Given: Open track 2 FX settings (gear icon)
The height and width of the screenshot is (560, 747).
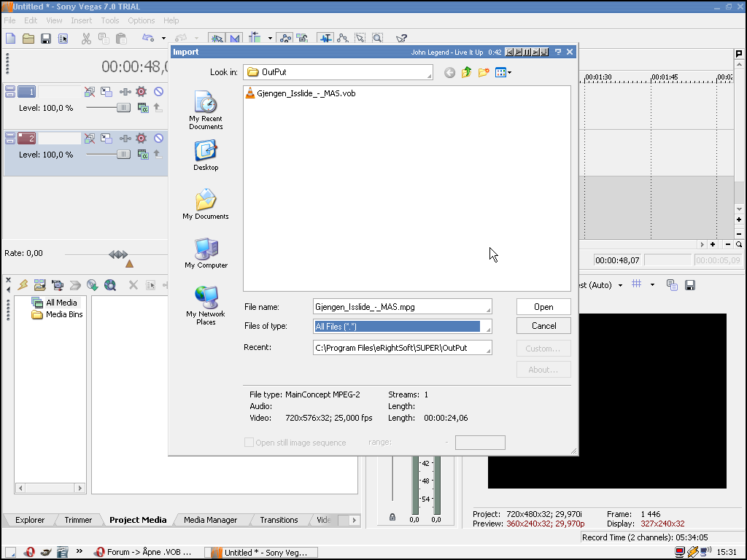Looking at the screenshot, I should pos(141,138).
